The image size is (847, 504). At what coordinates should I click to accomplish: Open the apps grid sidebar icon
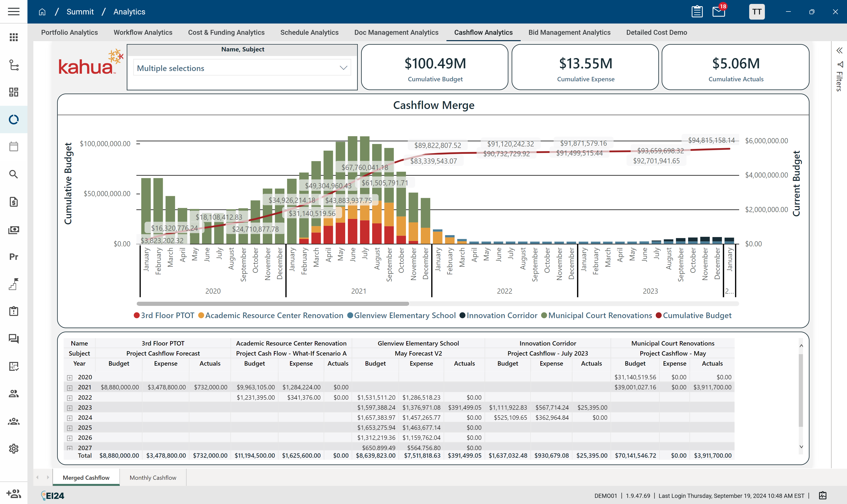point(13,37)
